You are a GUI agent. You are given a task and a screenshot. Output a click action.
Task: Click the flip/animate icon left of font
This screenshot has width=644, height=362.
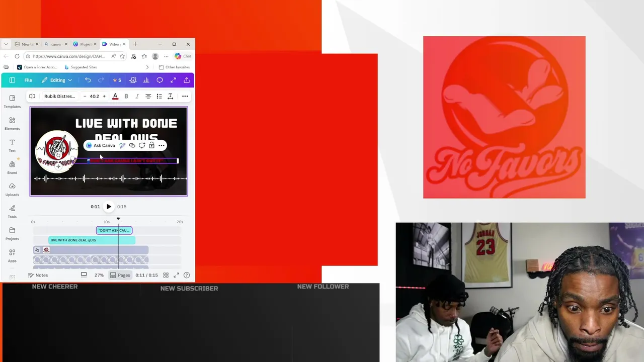coord(32,96)
